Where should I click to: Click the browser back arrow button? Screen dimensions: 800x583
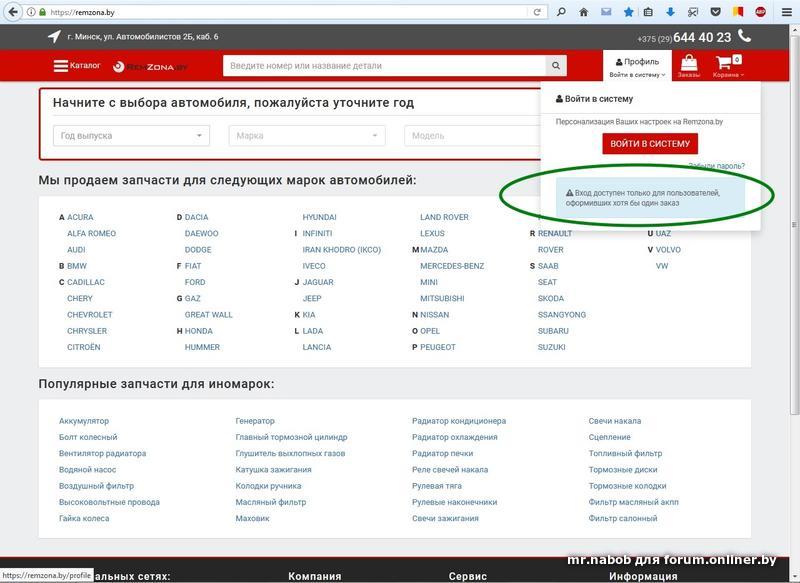coord(12,12)
